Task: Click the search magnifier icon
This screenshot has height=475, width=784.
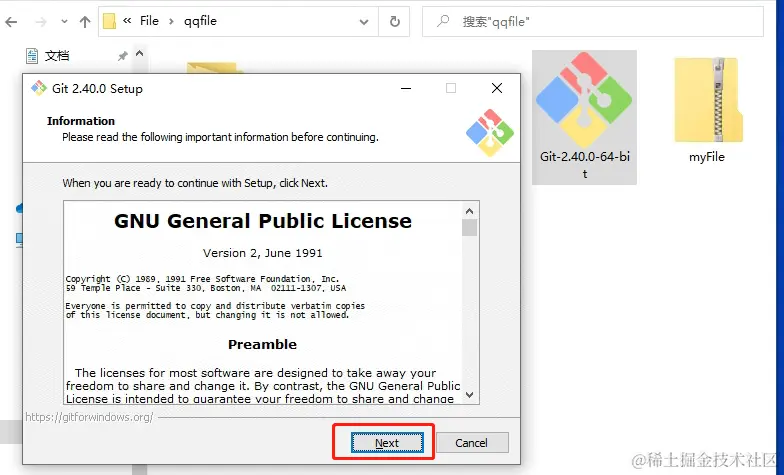Action: 442,21
